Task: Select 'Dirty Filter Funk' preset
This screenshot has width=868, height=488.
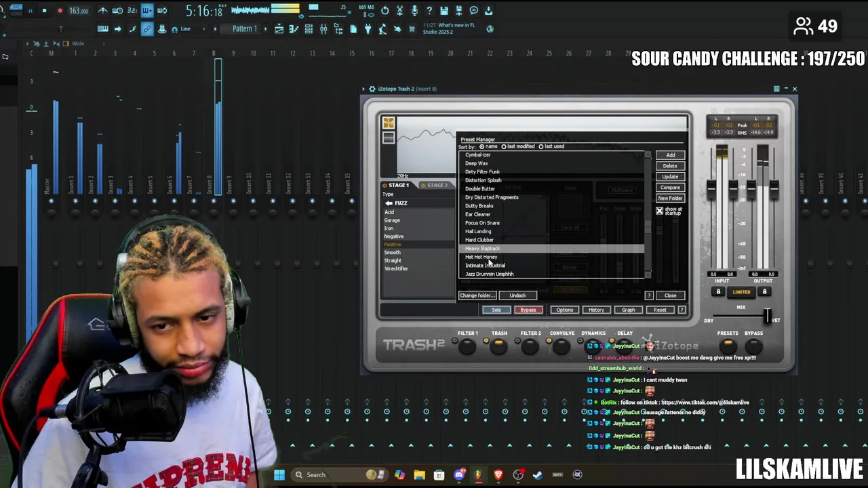Action: [x=552, y=172]
